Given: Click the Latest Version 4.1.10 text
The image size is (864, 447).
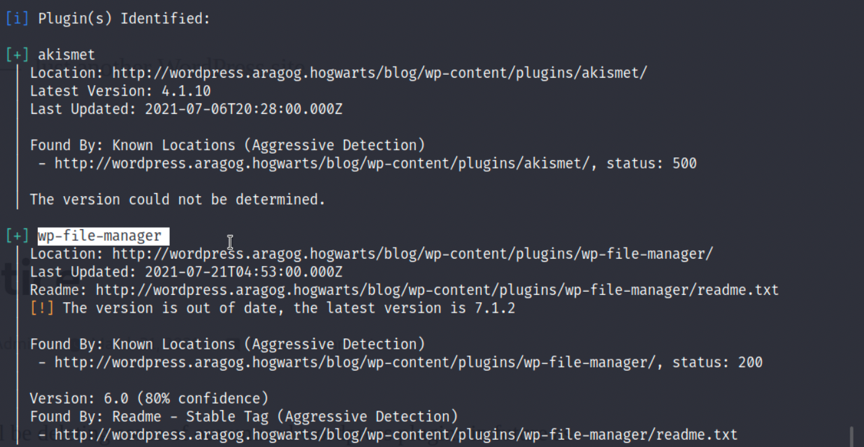Looking at the screenshot, I should coord(120,91).
